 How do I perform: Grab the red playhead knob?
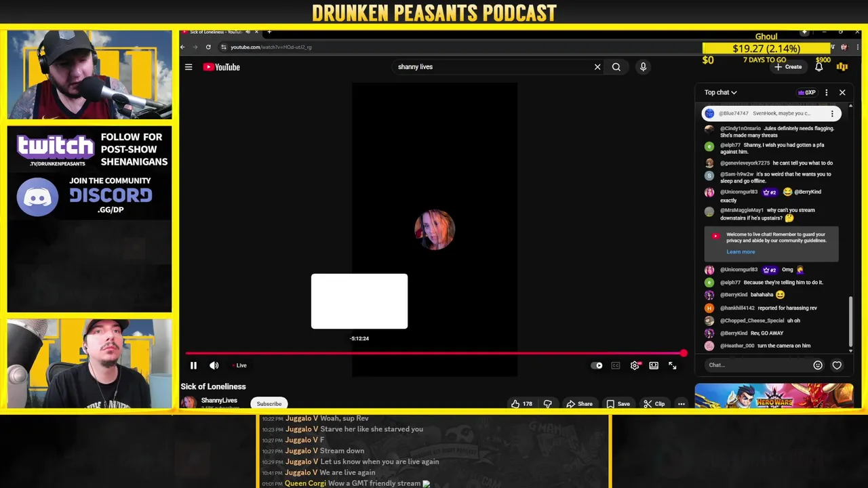(684, 353)
